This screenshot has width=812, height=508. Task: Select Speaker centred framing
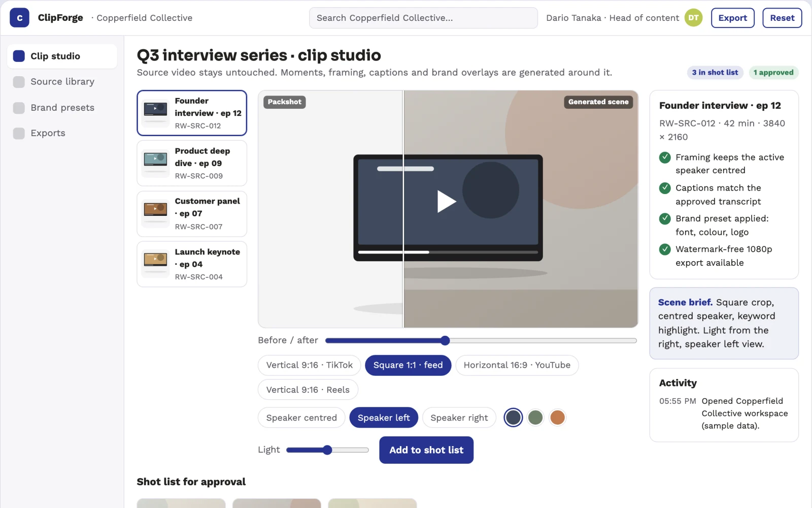pyautogui.click(x=301, y=418)
